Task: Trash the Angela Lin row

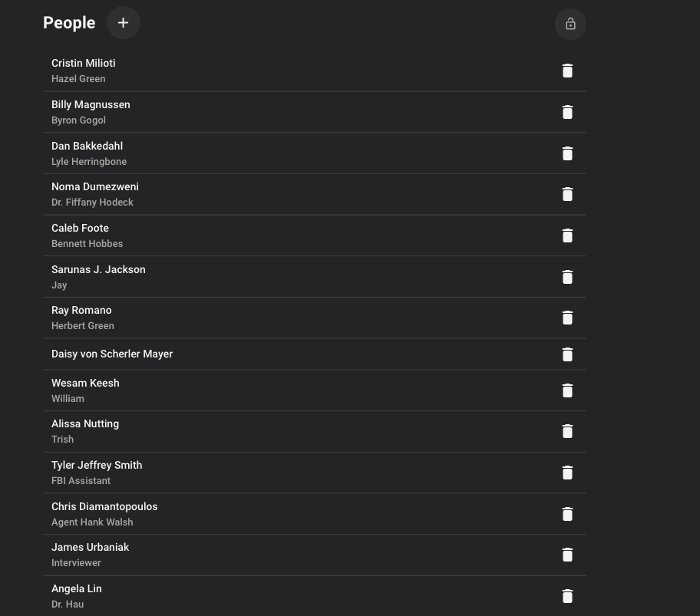Action: 567,596
